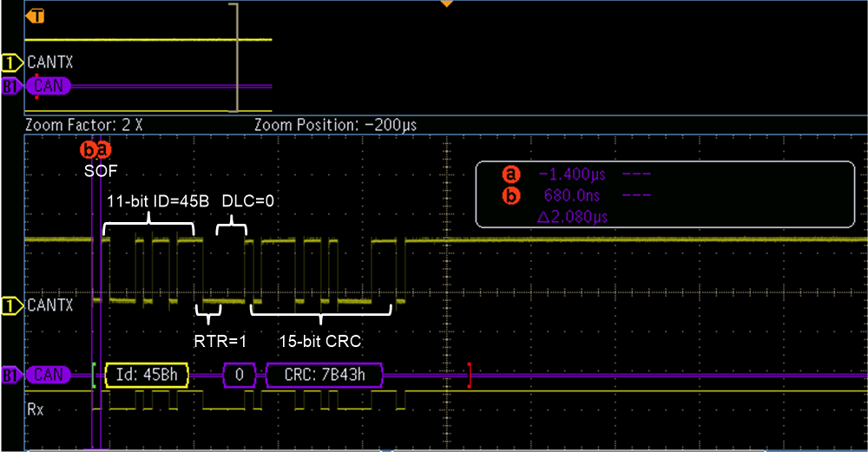Select cursor marker 'a' above SOF
The width and height of the screenshot is (868, 452).
[x=103, y=149]
